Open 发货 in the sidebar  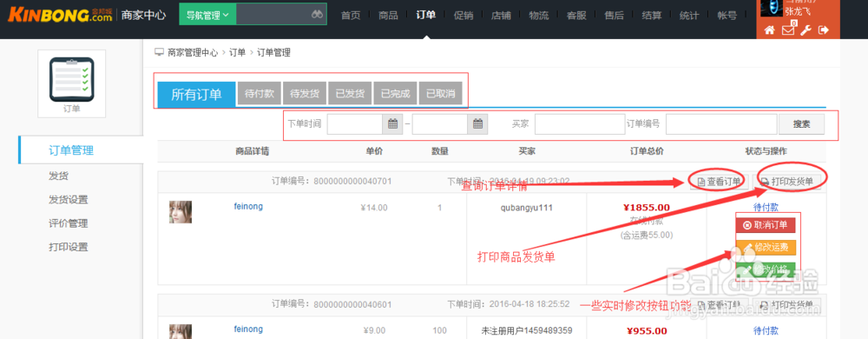[58, 176]
